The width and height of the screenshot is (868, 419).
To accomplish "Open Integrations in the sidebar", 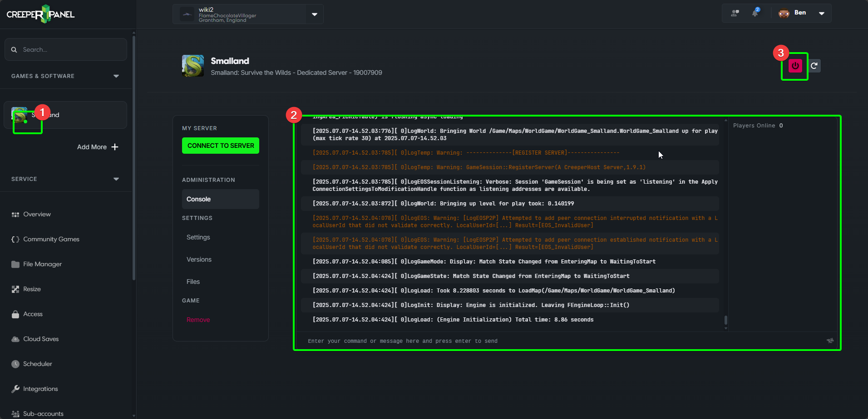I will click(x=40, y=389).
